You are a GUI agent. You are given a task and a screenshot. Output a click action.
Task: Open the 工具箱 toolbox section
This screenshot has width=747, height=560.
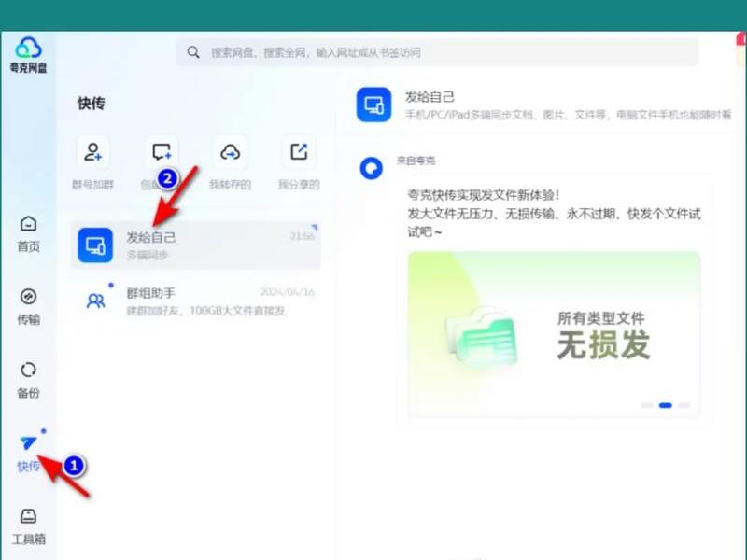(28, 525)
